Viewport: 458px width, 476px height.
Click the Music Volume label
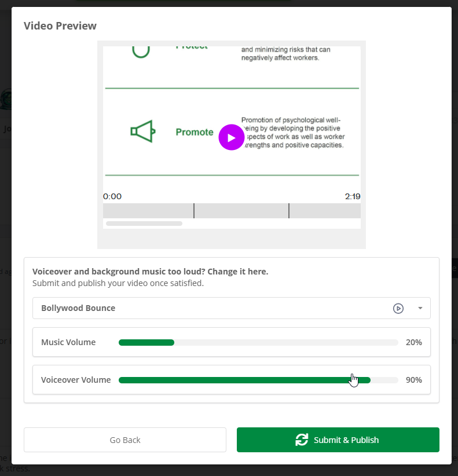coord(68,342)
